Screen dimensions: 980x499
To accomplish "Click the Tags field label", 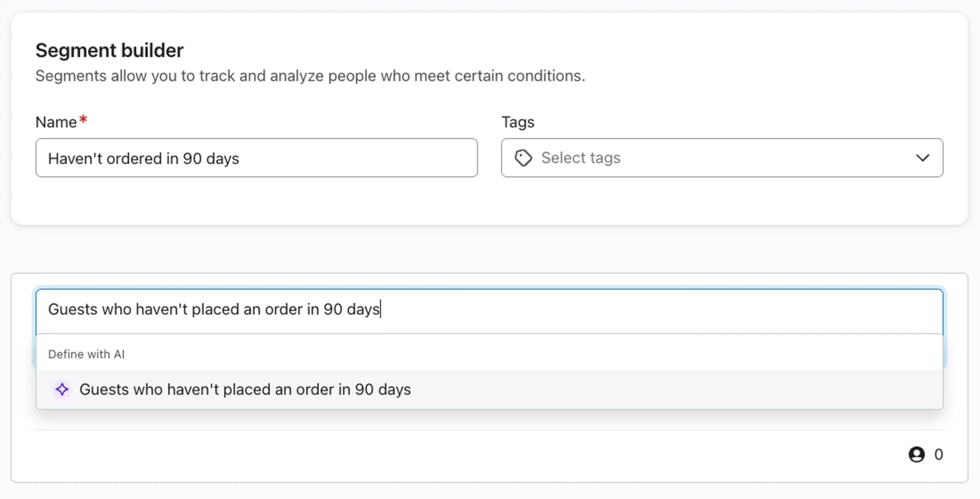I will click(x=518, y=122).
